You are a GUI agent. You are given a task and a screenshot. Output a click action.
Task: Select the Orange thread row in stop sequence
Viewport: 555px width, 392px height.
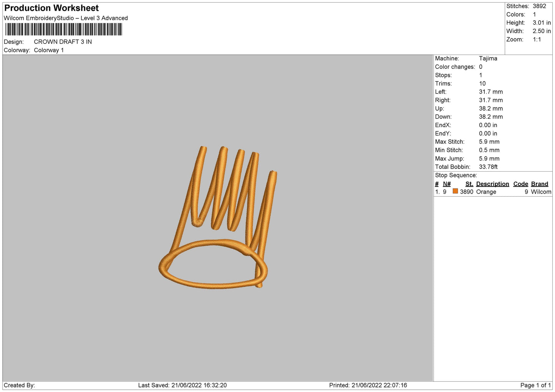click(493, 192)
